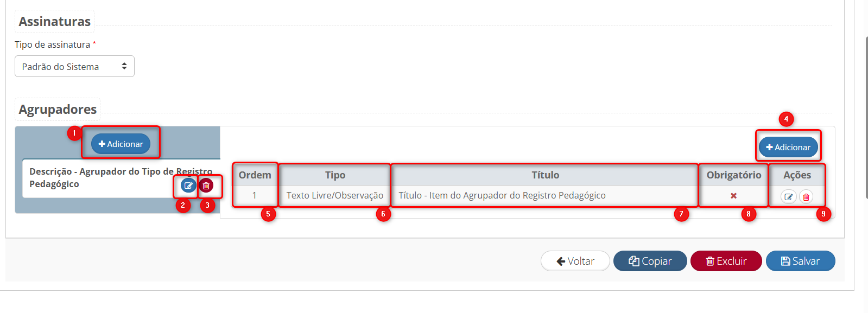Click the Voltar button
Image resolution: width=868 pixels, height=313 pixels.
point(575,261)
